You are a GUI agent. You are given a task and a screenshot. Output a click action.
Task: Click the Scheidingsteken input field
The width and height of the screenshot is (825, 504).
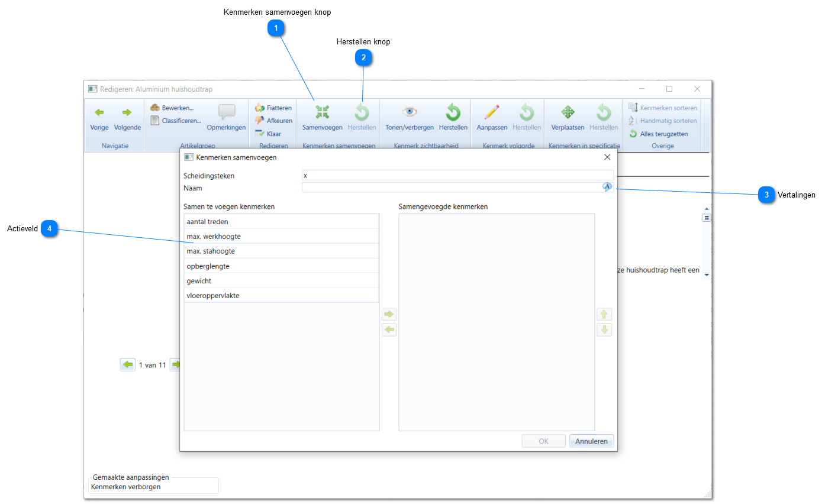(x=457, y=175)
